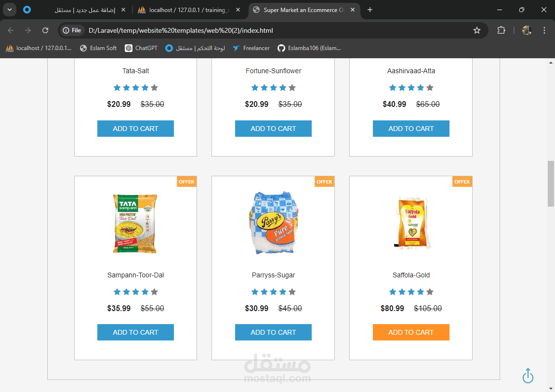The height and width of the screenshot is (392, 555).
Task: Click the scroll-to-top arrow icon
Action: point(528,376)
